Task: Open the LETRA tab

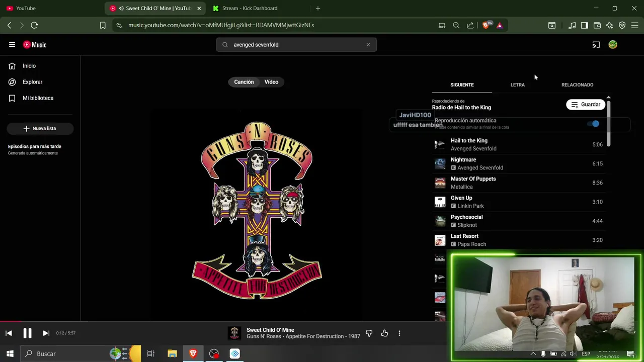Action: click(x=517, y=85)
